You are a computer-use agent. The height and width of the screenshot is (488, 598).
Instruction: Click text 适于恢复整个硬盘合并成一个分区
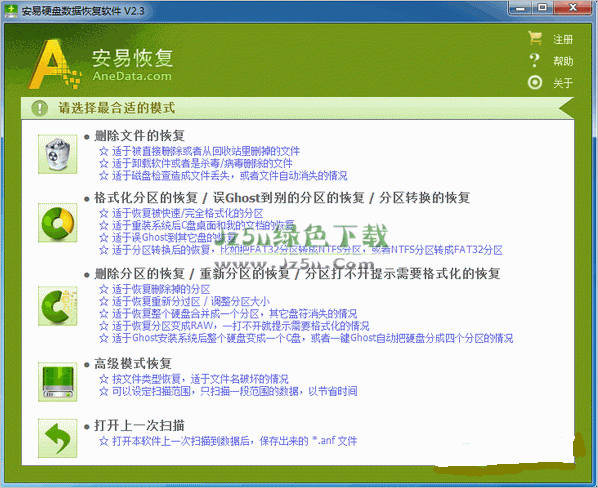[186, 314]
